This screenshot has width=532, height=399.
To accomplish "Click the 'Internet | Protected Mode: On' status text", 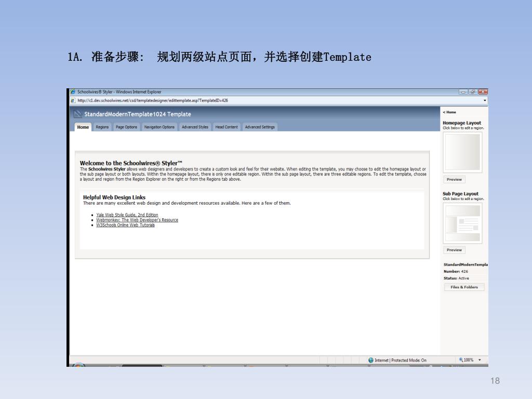I will click(x=401, y=361).
